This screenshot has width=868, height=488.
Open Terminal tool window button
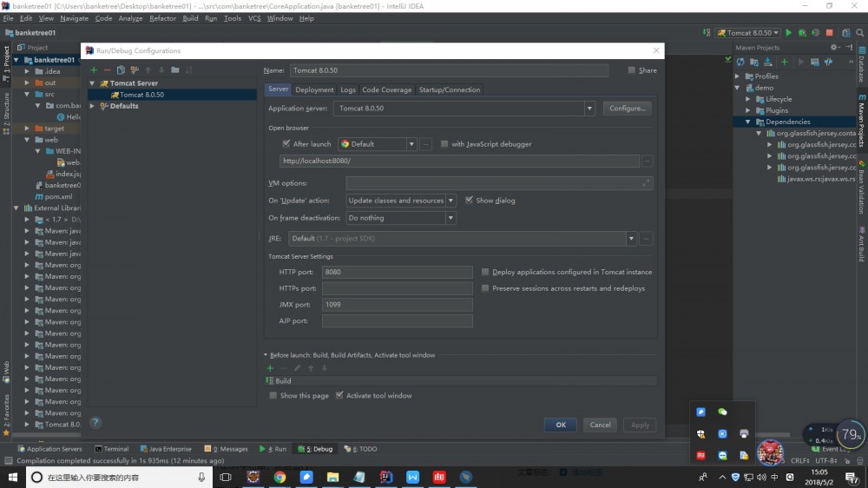pos(111,449)
